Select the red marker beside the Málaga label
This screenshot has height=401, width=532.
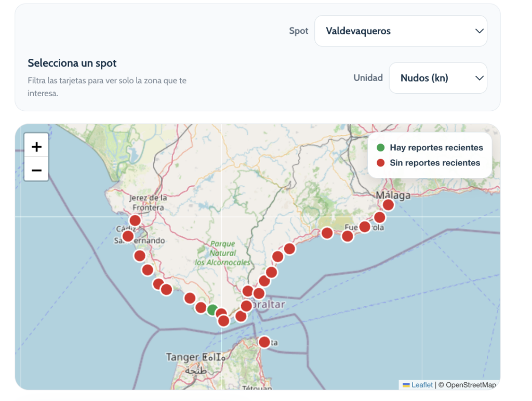388,205
